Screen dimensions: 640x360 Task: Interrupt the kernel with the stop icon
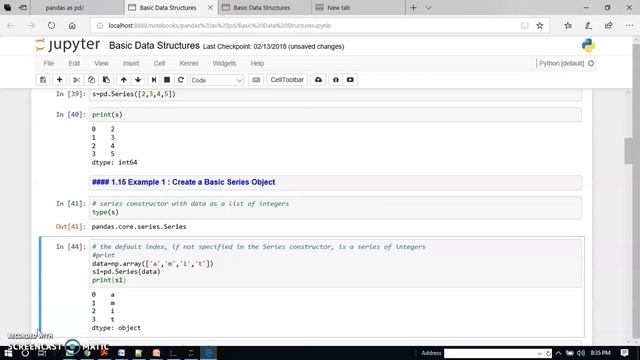(x=167, y=80)
